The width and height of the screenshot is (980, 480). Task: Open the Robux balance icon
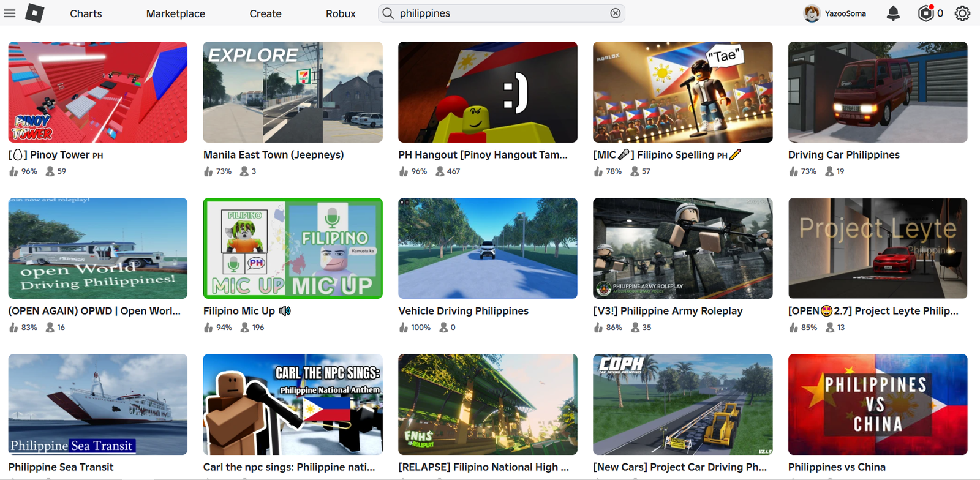tap(925, 13)
